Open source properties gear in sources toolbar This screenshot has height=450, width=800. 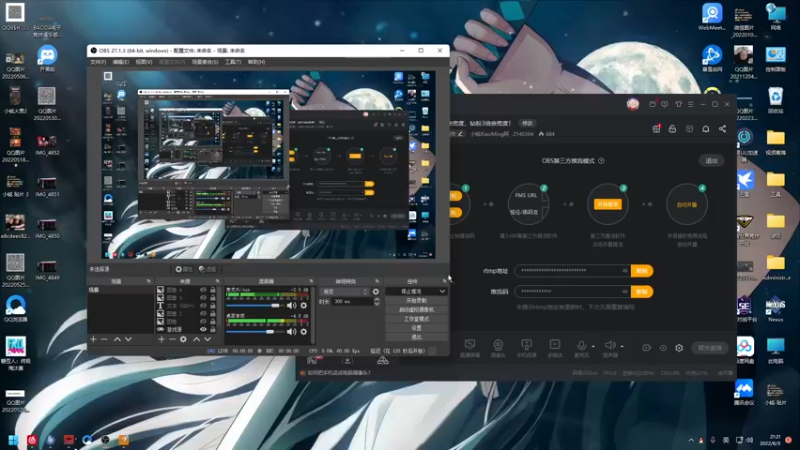(x=183, y=339)
